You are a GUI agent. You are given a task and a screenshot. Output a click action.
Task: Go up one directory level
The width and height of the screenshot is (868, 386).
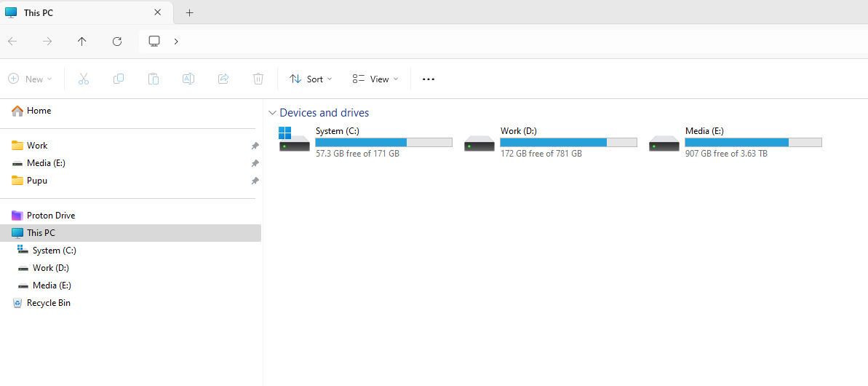tap(82, 42)
